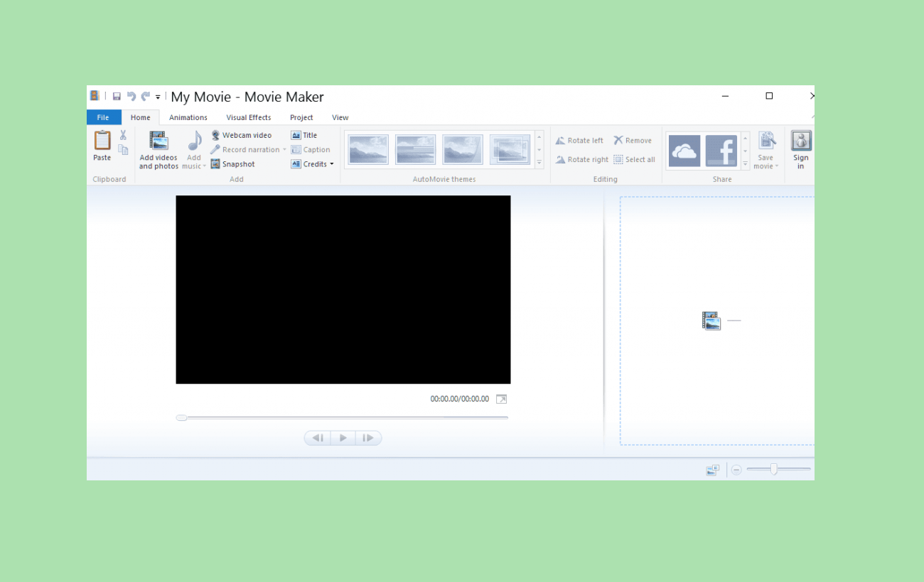924x582 pixels.
Task: Zoom out timeline with minus button
Action: 736,470
